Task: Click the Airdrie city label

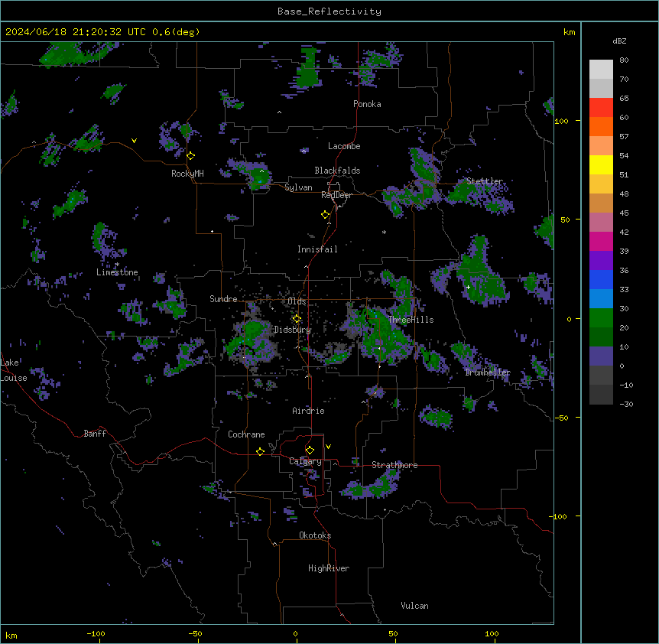Action: [x=309, y=411]
